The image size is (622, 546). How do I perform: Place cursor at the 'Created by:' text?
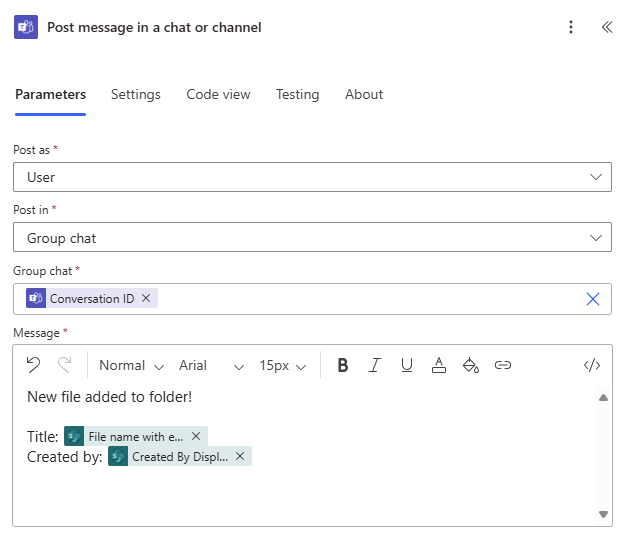click(x=65, y=457)
